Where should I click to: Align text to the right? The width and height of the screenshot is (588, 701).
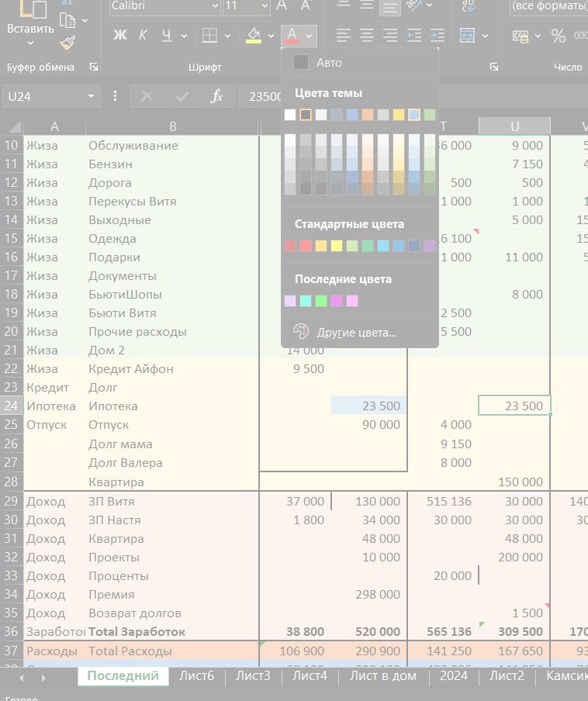point(390,36)
